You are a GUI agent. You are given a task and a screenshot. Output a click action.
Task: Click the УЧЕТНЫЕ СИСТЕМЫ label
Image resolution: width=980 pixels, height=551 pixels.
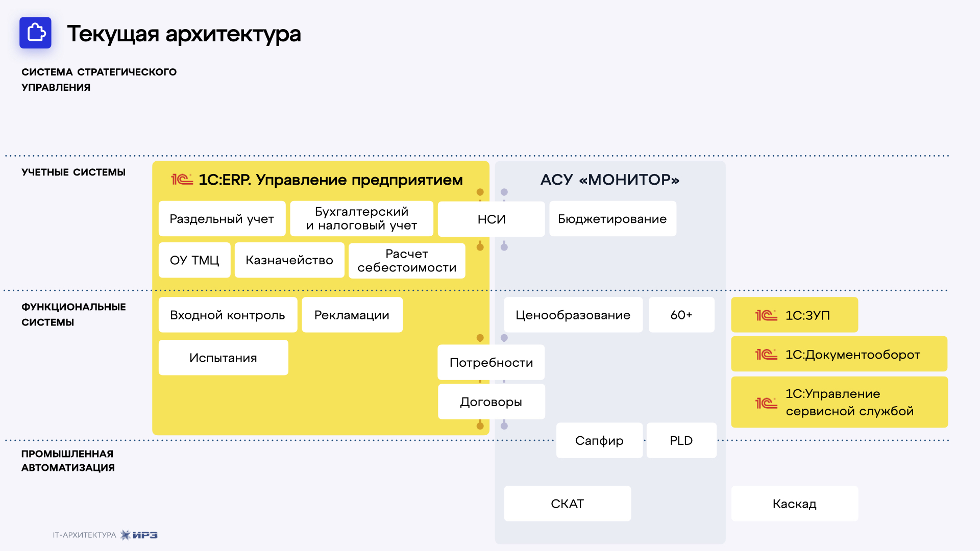click(x=73, y=172)
